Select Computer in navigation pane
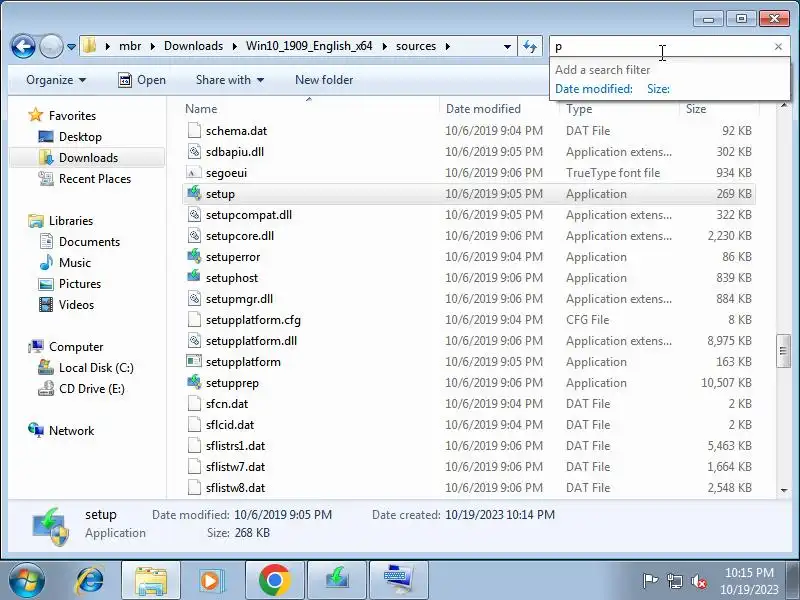Image resolution: width=800 pixels, height=600 pixels. point(76,346)
